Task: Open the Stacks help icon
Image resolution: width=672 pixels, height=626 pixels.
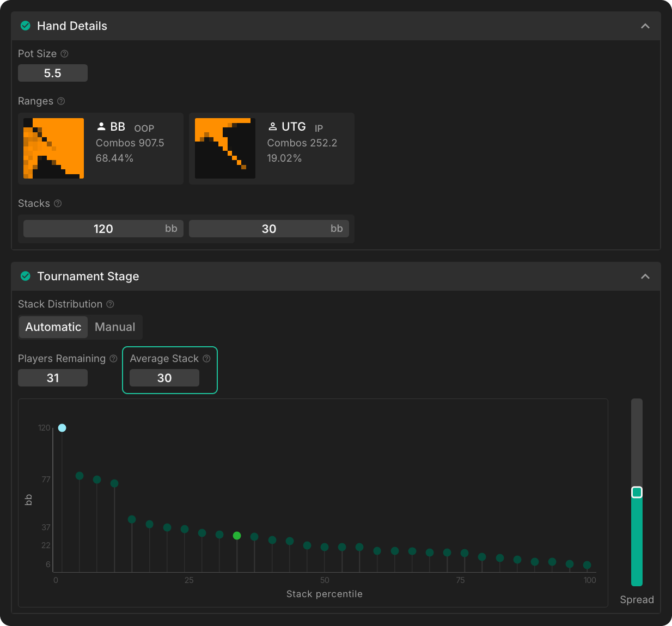Action: click(x=58, y=204)
